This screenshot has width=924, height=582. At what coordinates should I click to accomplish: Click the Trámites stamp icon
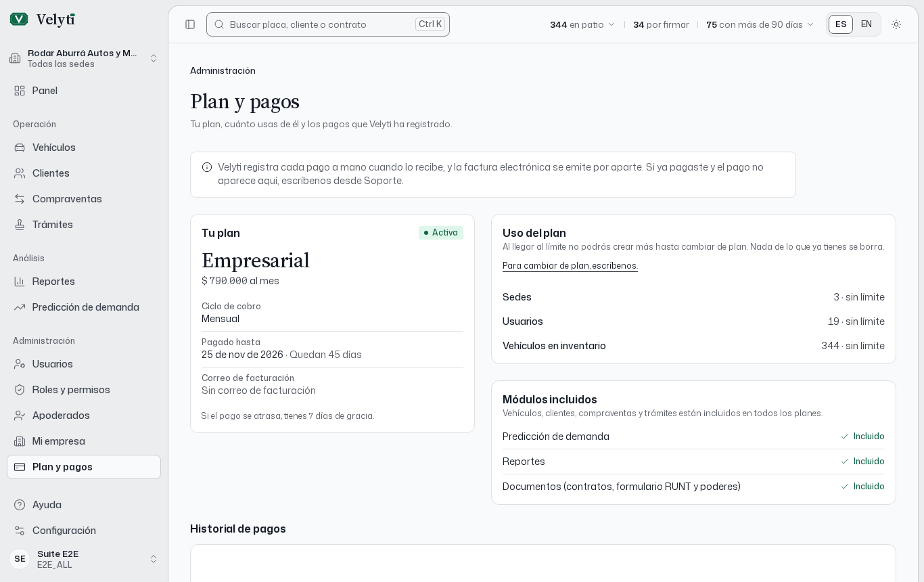[20, 225]
